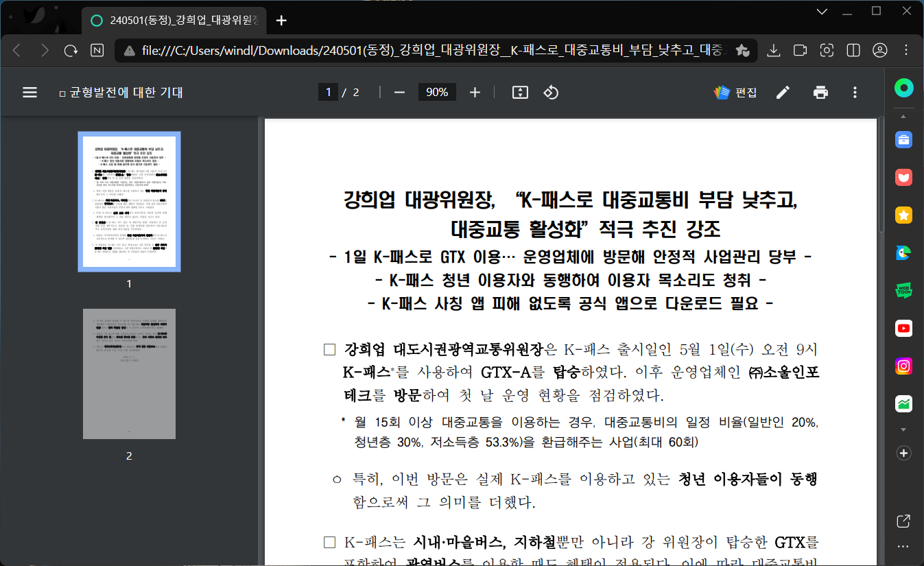The width and height of the screenshot is (924, 566).
Task: Open the screen capture tool
Action: point(827,50)
